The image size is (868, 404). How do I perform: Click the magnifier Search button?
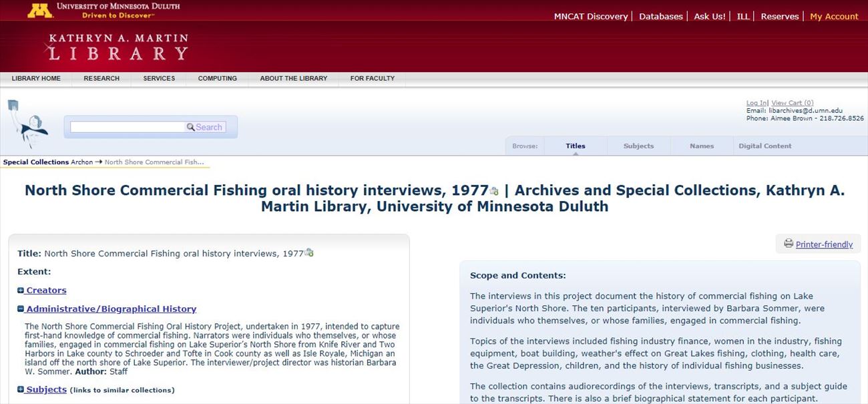205,127
